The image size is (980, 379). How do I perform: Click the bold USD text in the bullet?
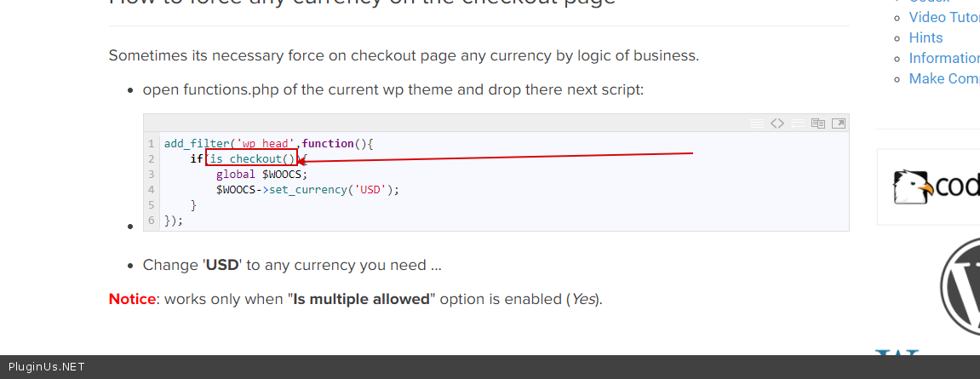222,265
